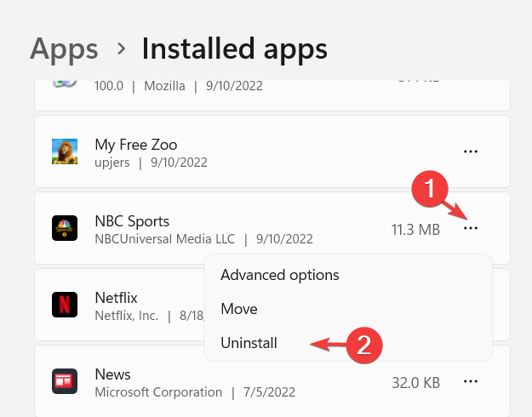Click the News app icon

(x=65, y=381)
